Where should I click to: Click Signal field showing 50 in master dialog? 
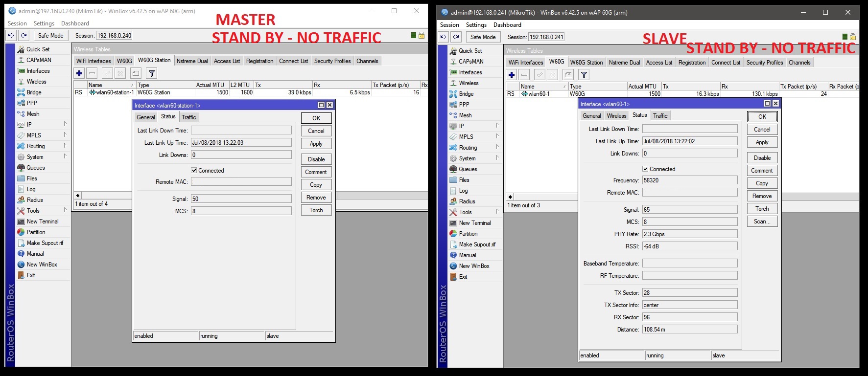(241, 199)
